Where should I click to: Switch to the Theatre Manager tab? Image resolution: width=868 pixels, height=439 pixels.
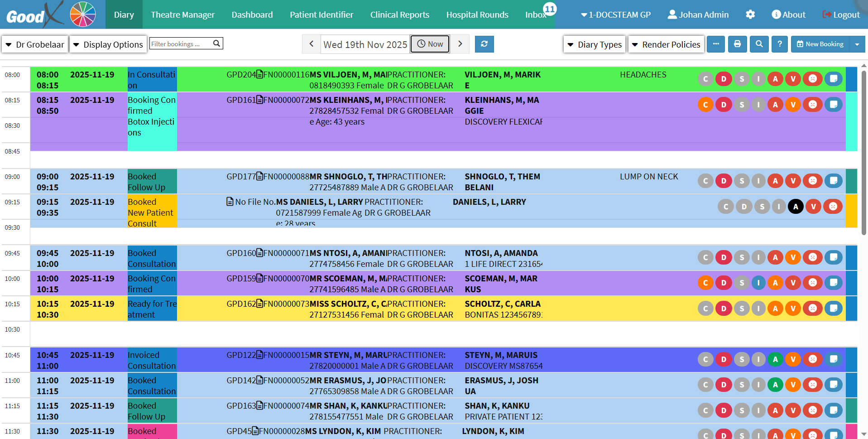[x=182, y=14]
